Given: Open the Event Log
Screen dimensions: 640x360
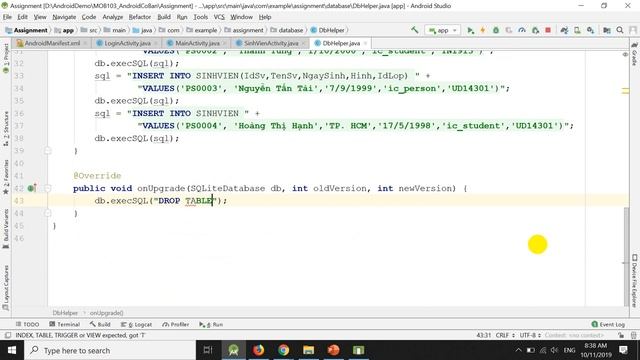Looking at the screenshot, I should coord(608,324).
